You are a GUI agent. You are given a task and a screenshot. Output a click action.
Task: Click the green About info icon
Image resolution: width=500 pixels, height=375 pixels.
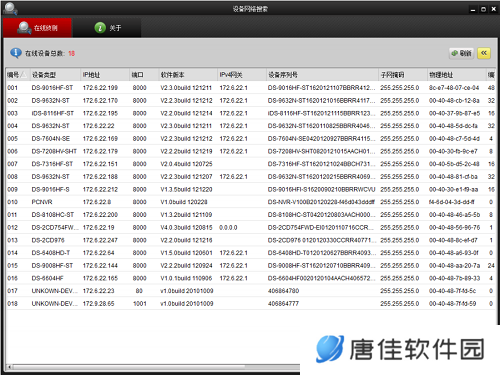click(100, 28)
